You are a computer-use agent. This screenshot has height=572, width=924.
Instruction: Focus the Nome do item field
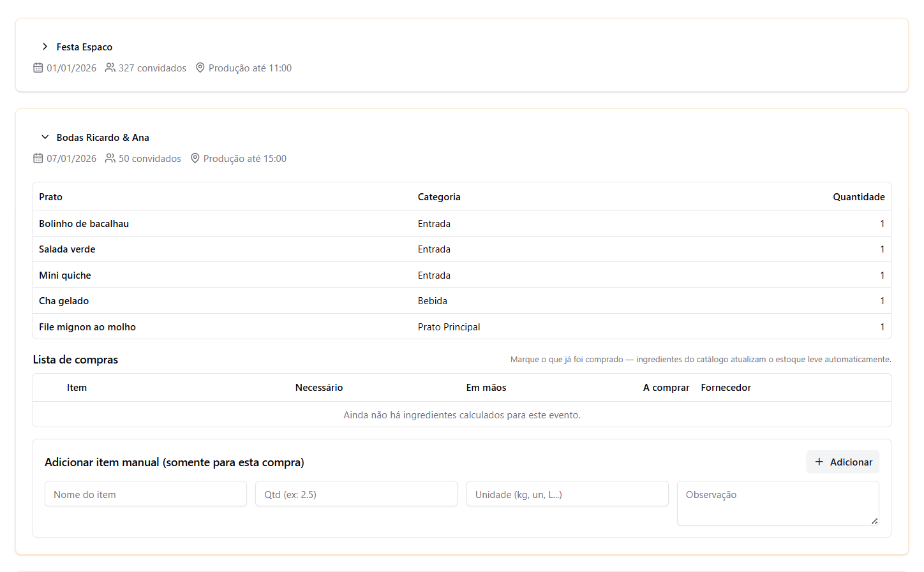145,494
